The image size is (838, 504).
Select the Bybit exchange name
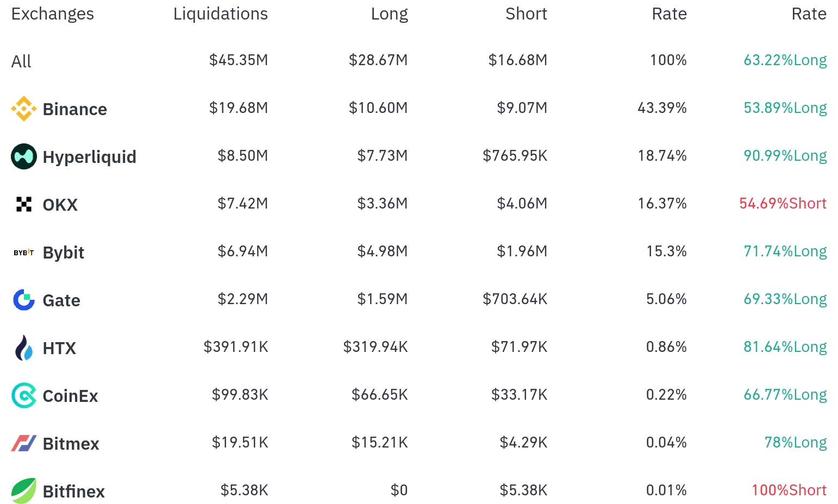[64, 253]
